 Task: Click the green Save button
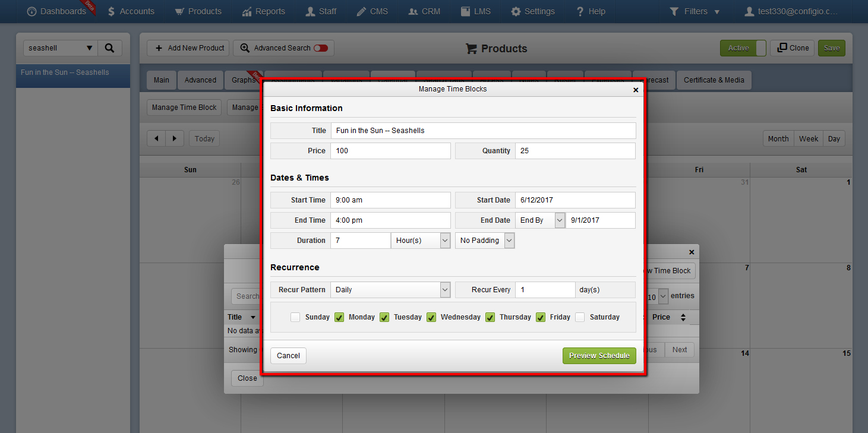(832, 48)
